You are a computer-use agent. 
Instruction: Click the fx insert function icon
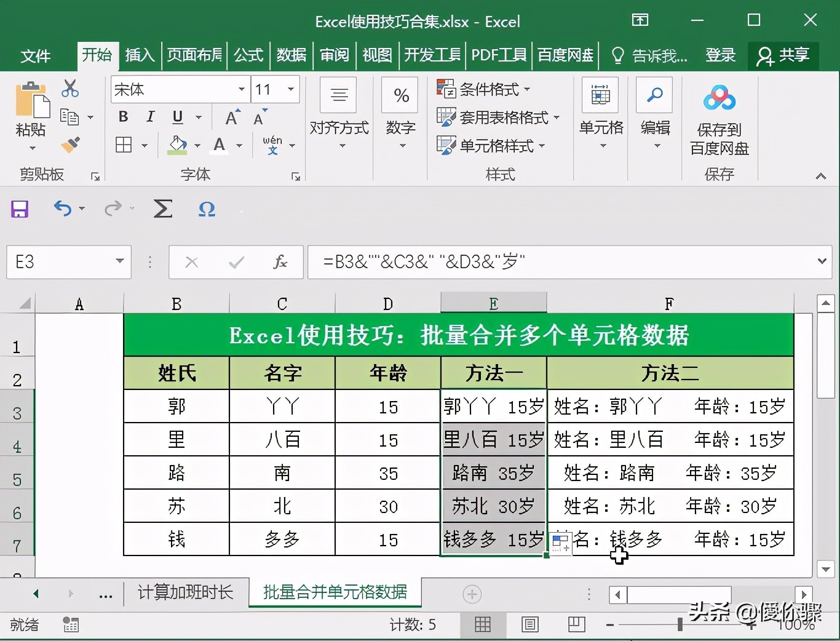coord(280,261)
